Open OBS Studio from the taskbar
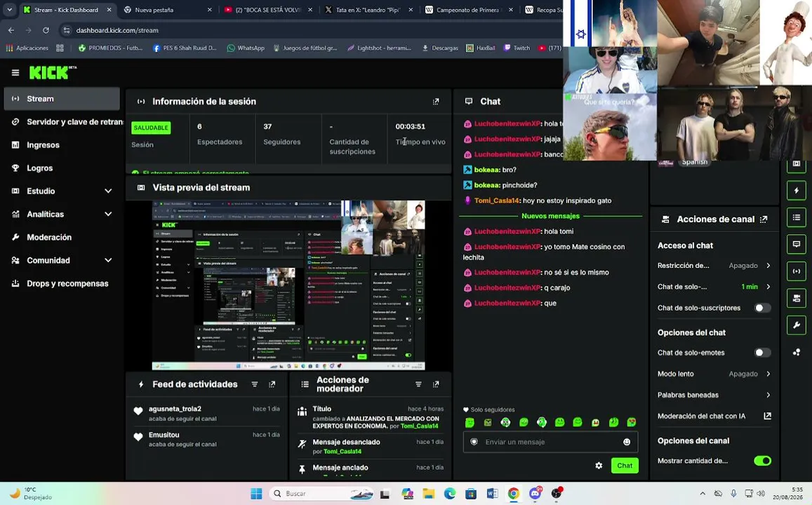Image resolution: width=812 pixels, height=505 pixels. [x=557, y=494]
